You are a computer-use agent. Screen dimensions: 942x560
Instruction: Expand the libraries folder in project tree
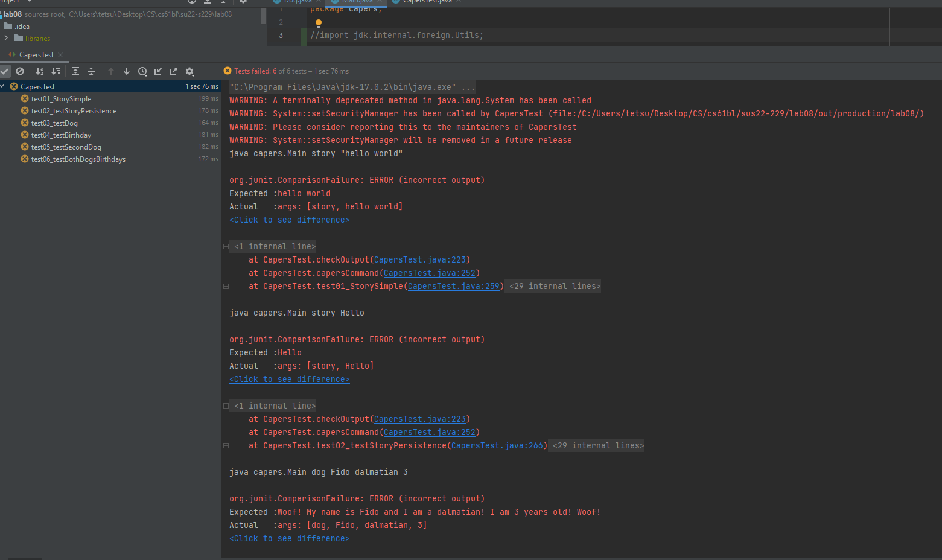[x=6, y=38]
